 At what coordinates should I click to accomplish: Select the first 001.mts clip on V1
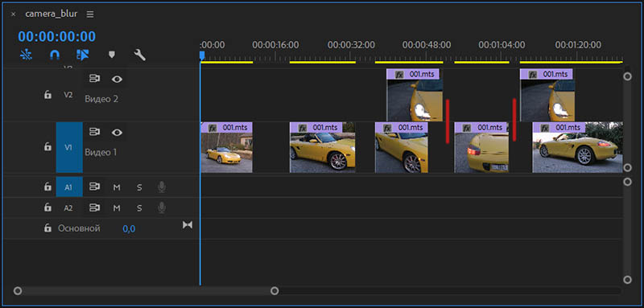[x=226, y=147]
